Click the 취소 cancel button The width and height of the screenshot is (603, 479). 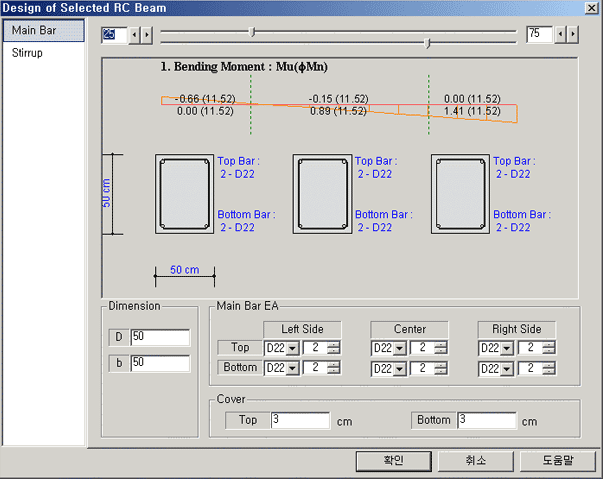[475, 461]
